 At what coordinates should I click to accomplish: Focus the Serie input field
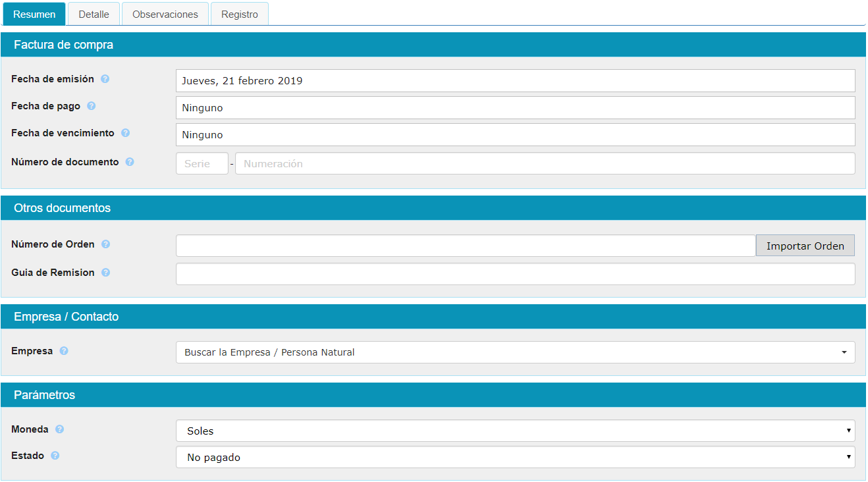[x=202, y=163]
